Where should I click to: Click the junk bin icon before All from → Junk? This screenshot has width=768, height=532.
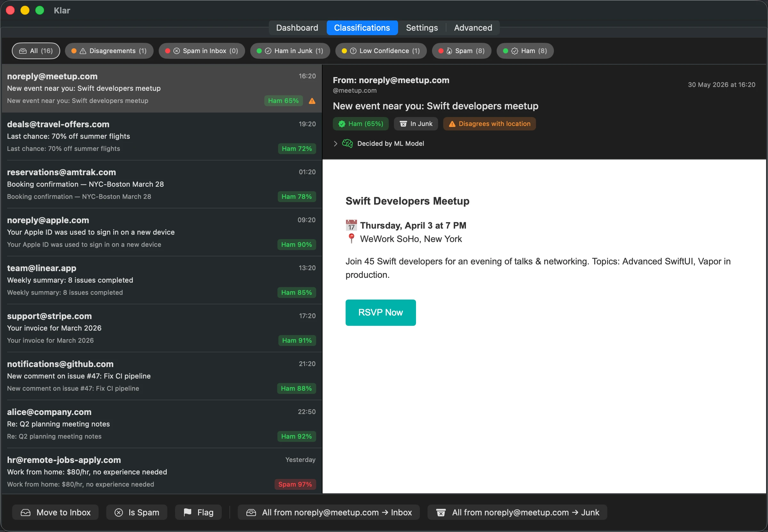click(441, 512)
